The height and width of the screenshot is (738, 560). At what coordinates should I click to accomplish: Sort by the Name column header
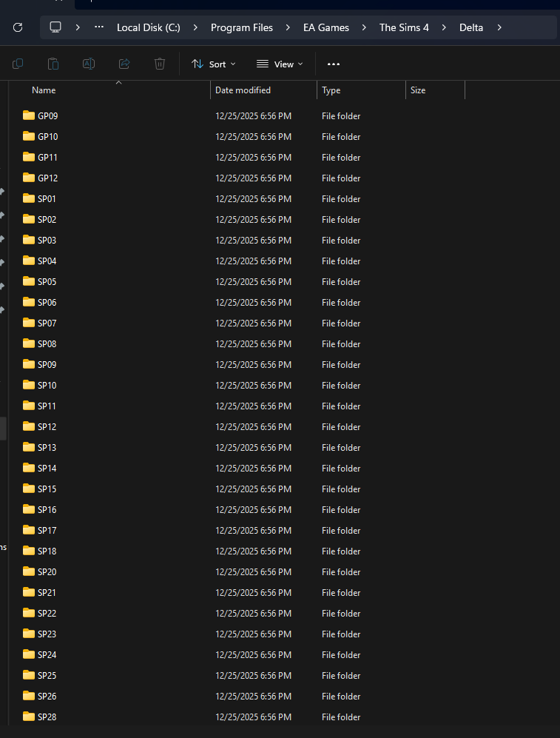click(x=44, y=90)
